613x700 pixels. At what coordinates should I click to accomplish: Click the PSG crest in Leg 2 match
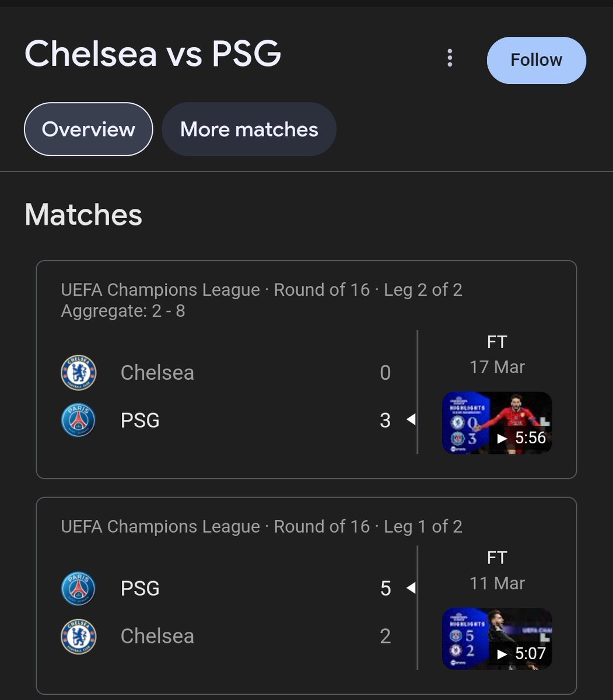[79, 421]
